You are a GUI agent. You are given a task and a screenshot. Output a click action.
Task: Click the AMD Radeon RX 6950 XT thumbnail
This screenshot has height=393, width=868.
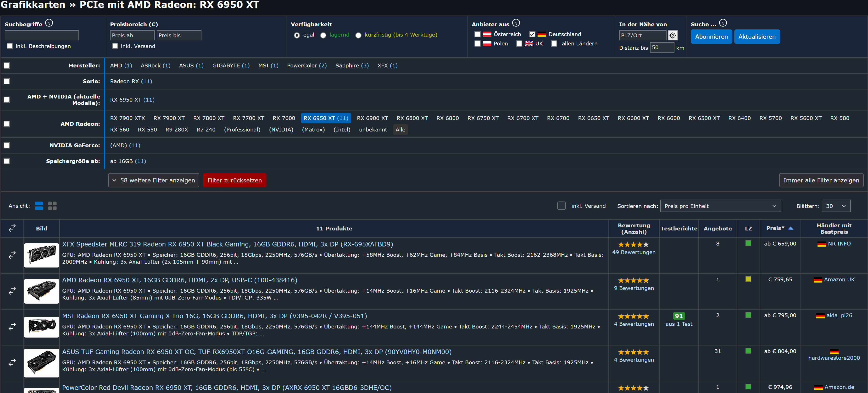tap(41, 291)
